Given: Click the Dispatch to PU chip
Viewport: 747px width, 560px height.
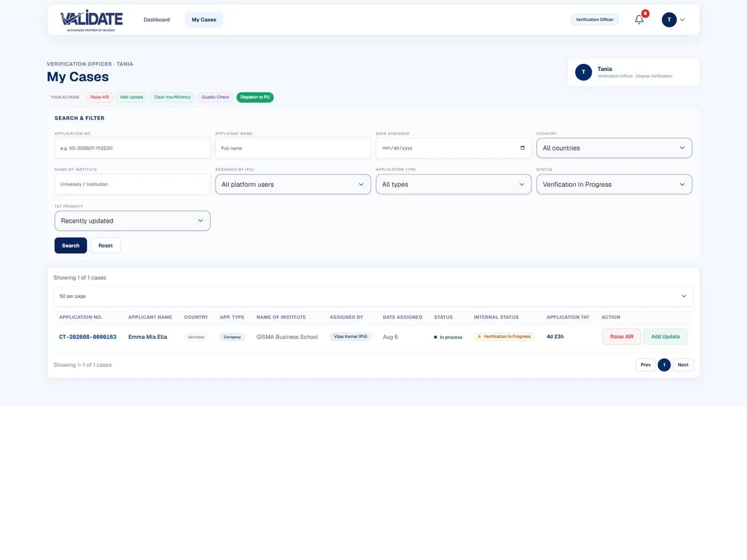Looking at the screenshot, I should [x=255, y=97].
